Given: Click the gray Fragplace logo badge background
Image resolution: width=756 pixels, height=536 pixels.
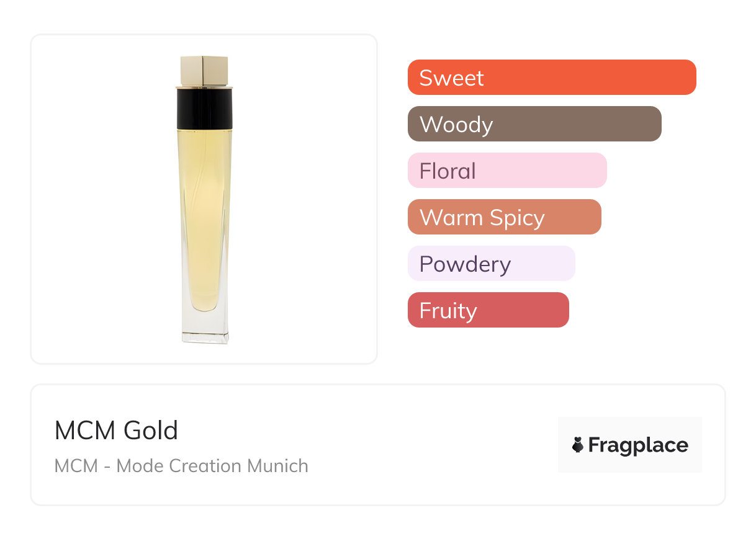Looking at the screenshot, I should [x=630, y=428].
